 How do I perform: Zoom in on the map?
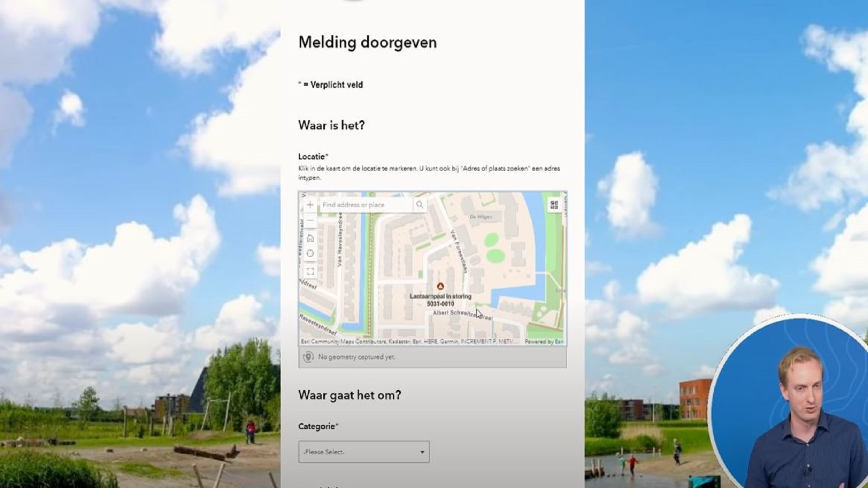tap(310, 205)
